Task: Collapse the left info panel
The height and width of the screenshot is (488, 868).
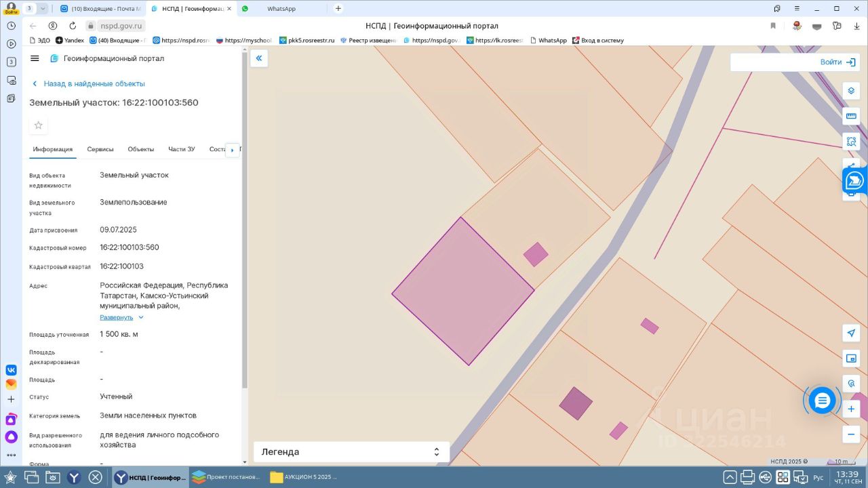Action: [x=258, y=58]
